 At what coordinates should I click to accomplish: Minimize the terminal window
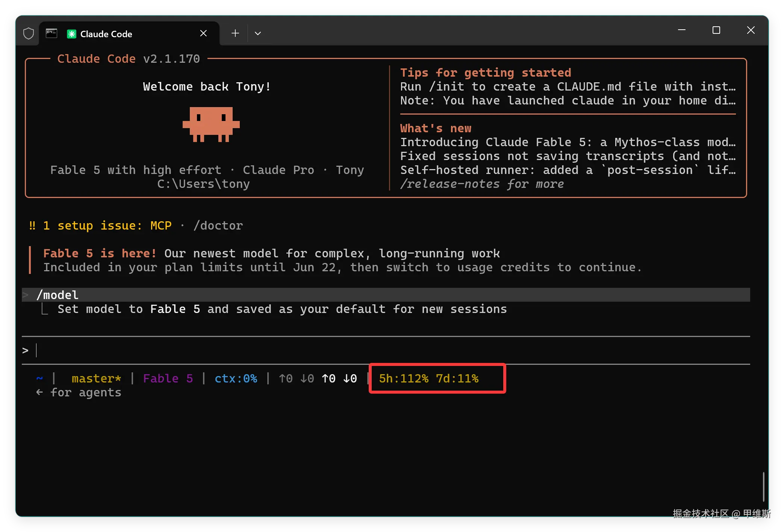(x=682, y=30)
